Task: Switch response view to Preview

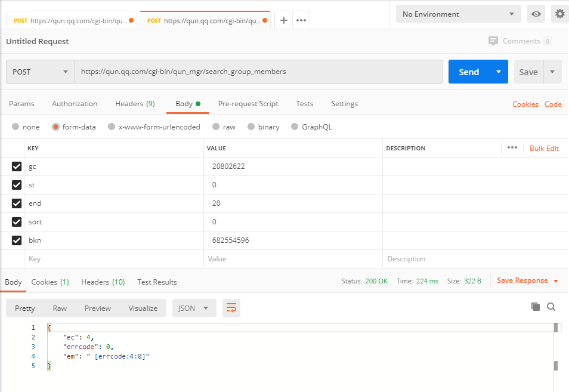Action: tap(98, 308)
